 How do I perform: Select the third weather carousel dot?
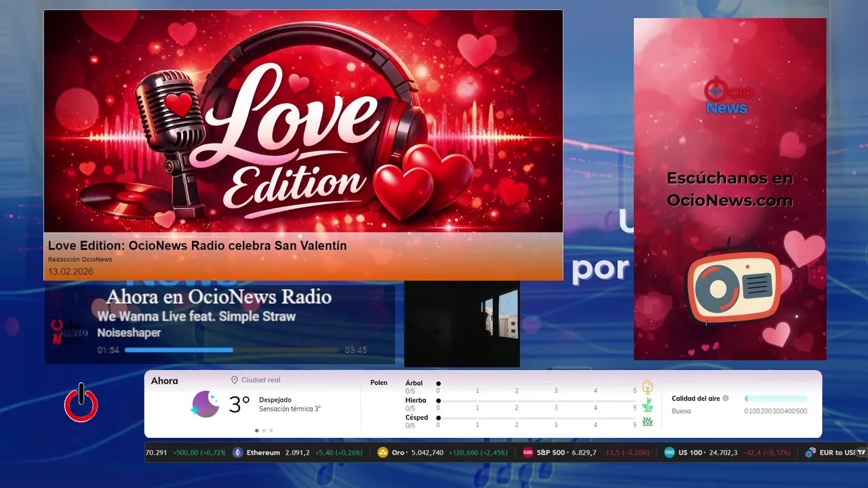coord(271,430)
